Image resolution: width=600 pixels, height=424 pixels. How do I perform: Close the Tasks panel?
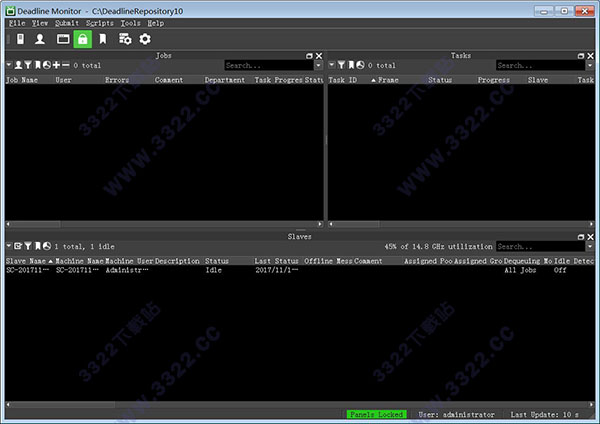[590, 56]
